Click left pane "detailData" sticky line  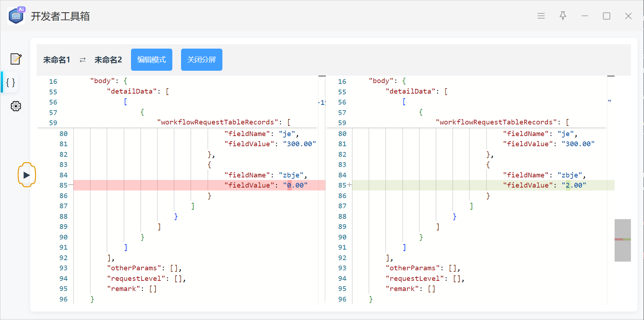[138, 91]
